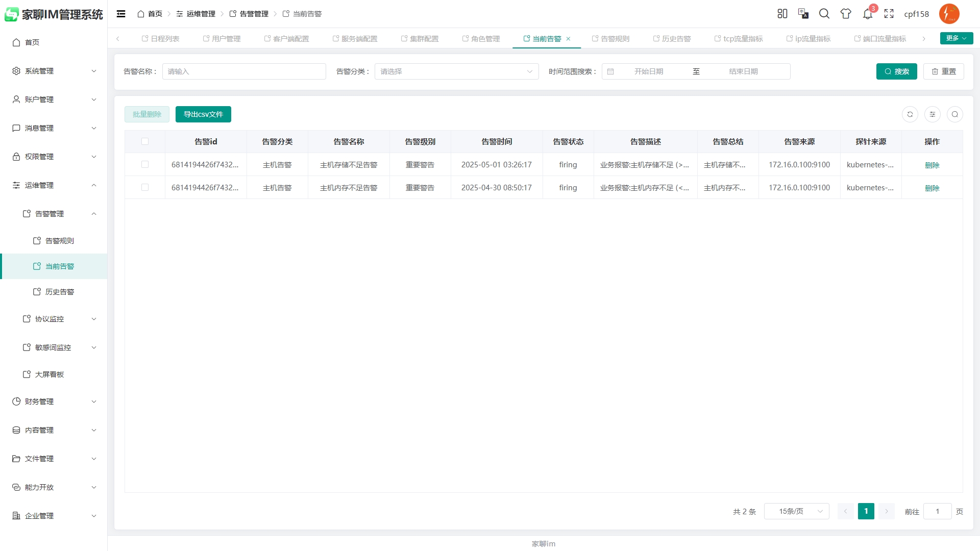The image size is (980, 551).
Task: Click the table refresh icon
Action: pos(910,114)
